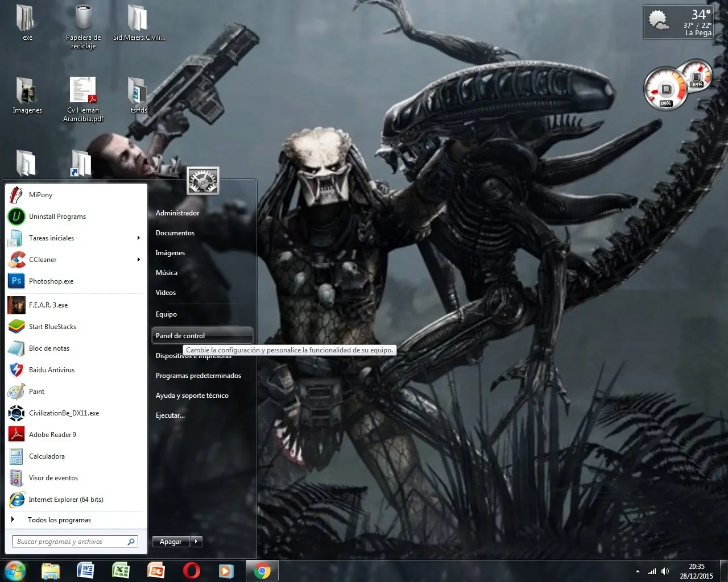Click the volume speaker tray icon

pyautogui.click(x=665, y=571)
